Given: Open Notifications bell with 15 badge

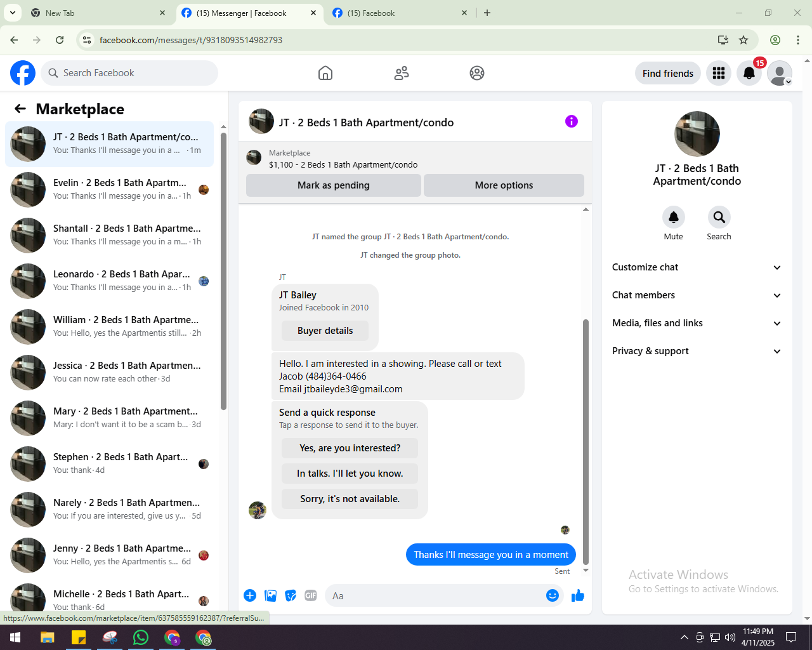Looking at the screenshot, I should pos(749,73).
